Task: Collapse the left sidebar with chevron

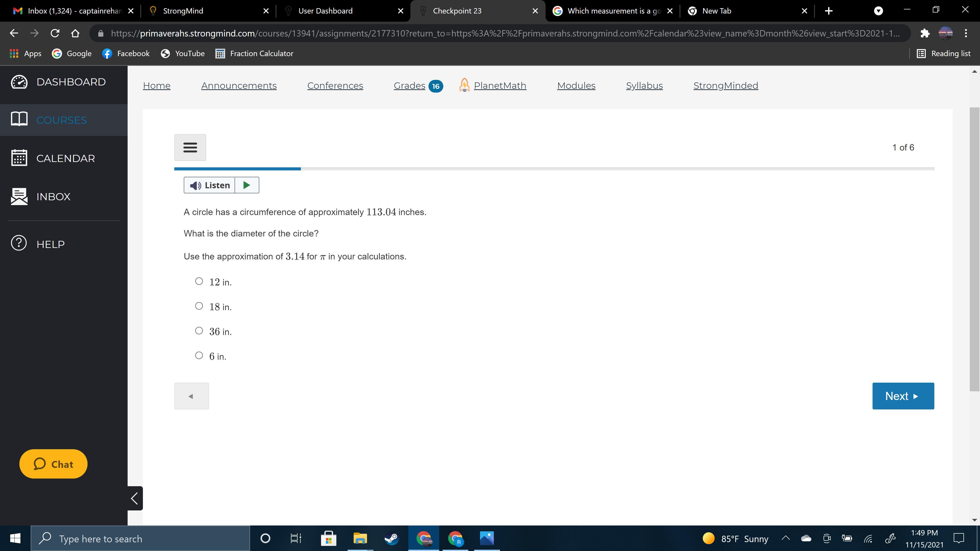Action: (x=135, y=498)
